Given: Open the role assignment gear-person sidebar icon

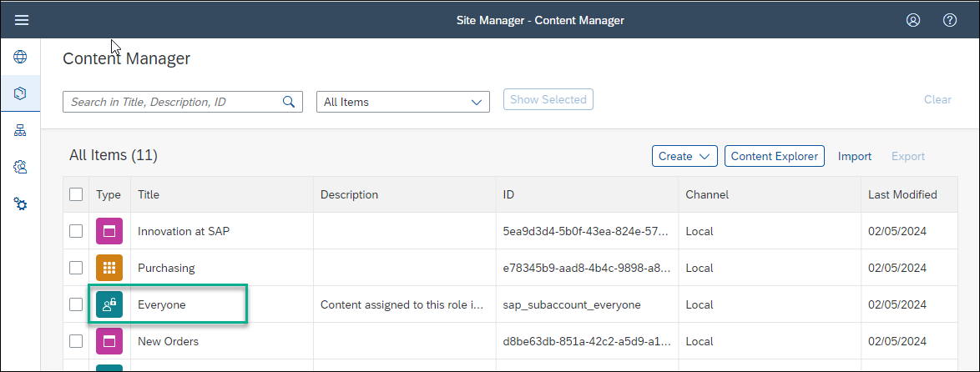Looking at the screenshot, I should pos(21,168).
